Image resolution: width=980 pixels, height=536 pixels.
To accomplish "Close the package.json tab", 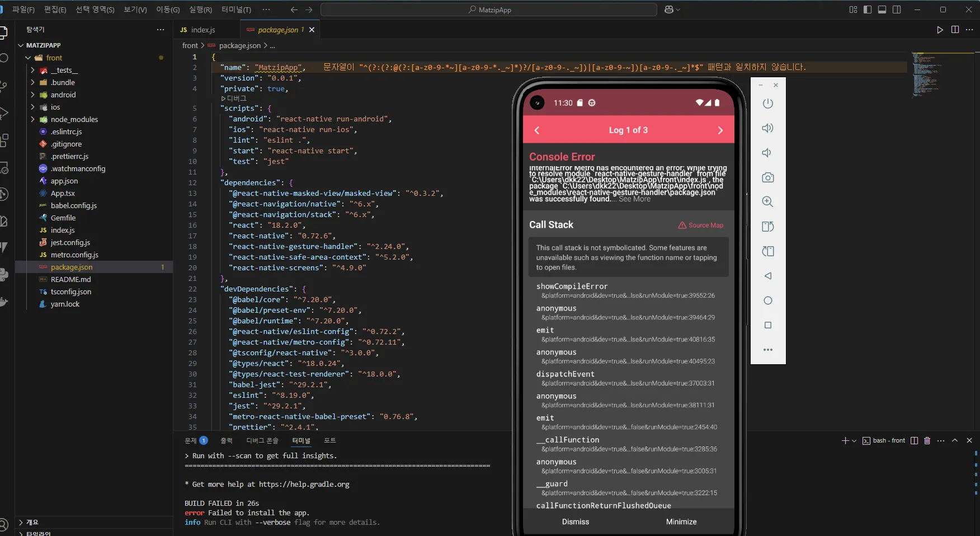I will tap(312, 30).
